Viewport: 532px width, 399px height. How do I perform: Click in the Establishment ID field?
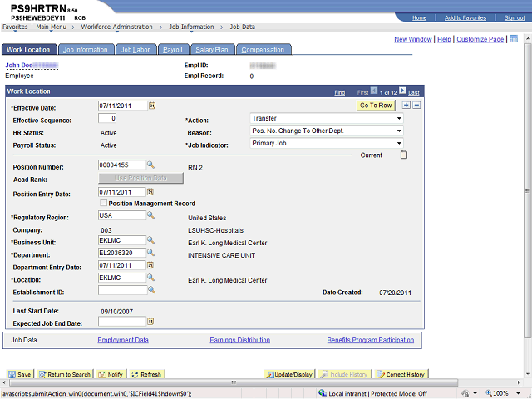tap(122, 290)
